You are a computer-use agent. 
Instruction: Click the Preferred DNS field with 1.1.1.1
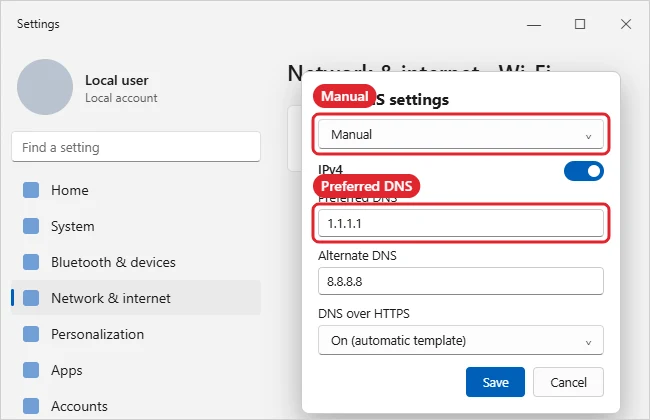(x=461, y=223)
